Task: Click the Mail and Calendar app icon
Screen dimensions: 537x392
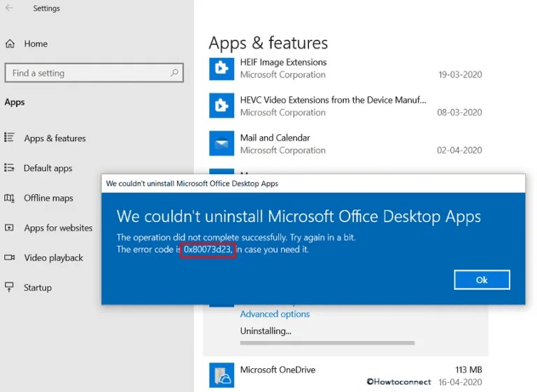Action: pyautogui.click(x=222, y=143)
